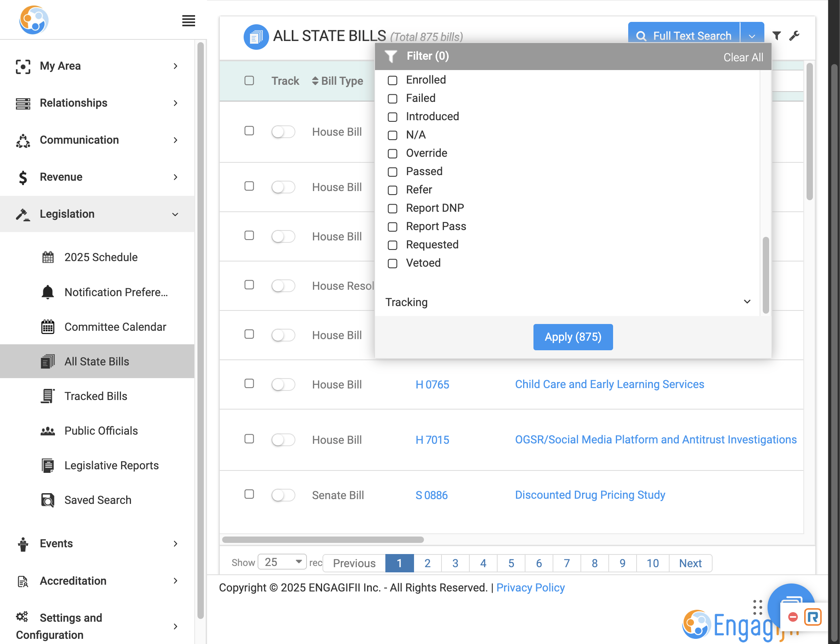Click the Full Text Search button
The width and height of the screenshot is (840, 644).
click(684, 36)
